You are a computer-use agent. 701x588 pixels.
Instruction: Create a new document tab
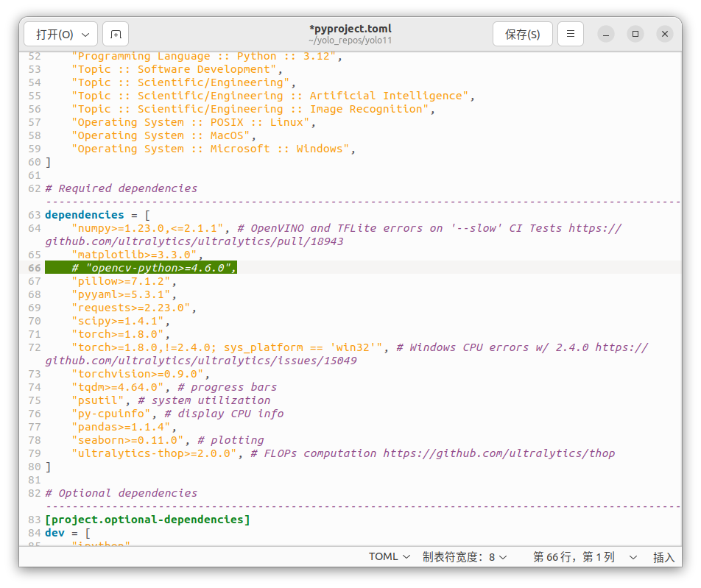116,35
